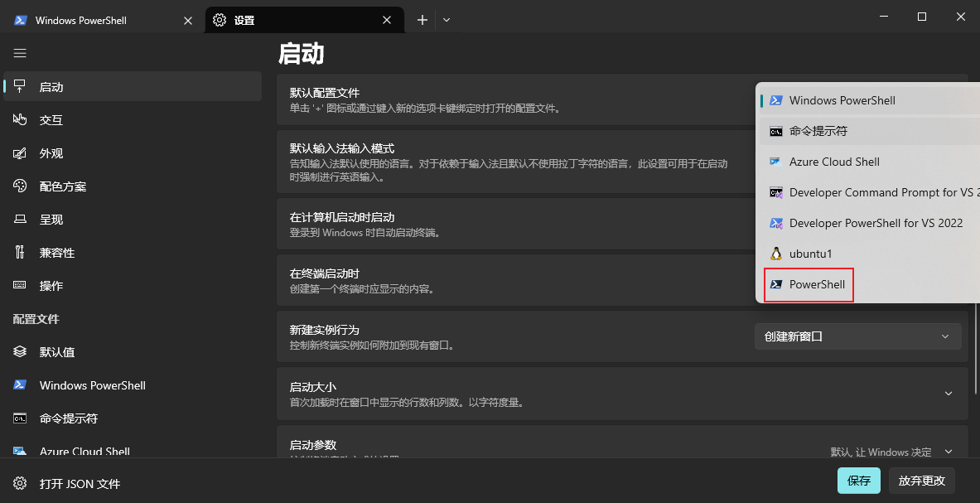Expand the 启动参数 section chevron
The height and width of the screenshot is (503, 980).
click(948, 452)
